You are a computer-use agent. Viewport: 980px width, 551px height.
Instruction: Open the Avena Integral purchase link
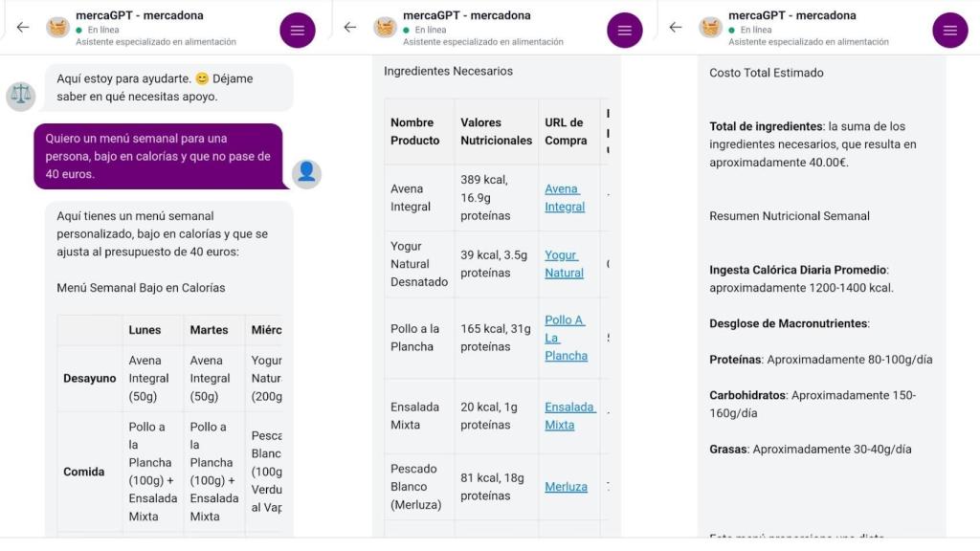coord(564,198)
